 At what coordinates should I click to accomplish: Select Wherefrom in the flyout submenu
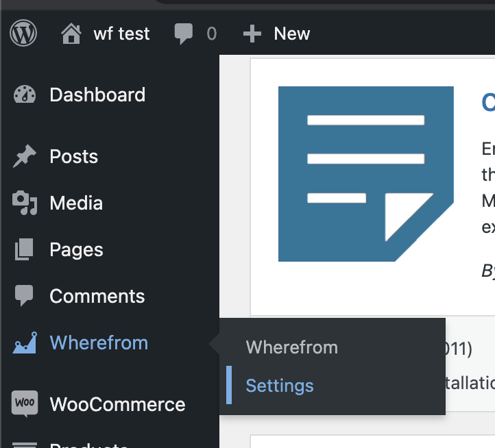tap(291, 347)
